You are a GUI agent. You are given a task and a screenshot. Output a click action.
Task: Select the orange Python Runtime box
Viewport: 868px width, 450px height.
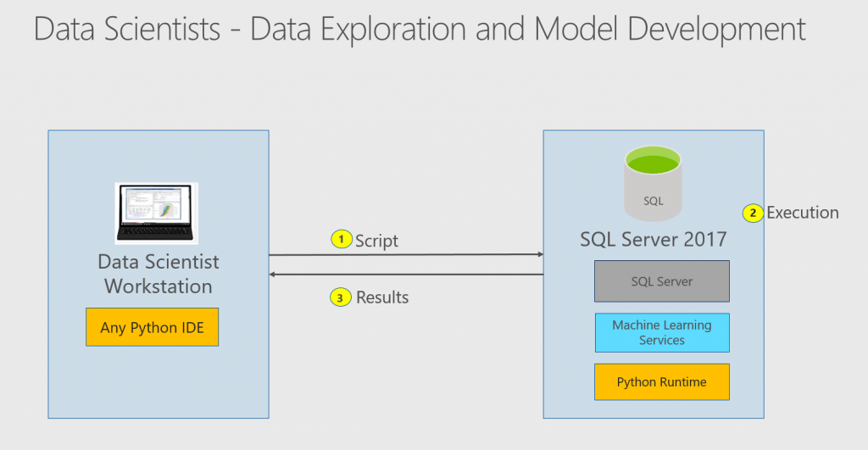click(661, 382)
